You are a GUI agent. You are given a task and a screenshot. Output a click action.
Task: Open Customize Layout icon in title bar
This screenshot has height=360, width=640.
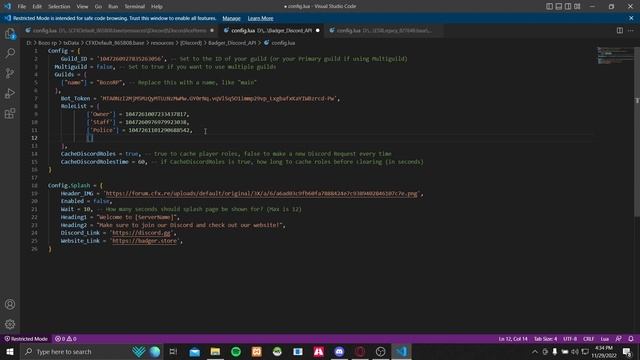pyautogui.click(x=577, y=6)
